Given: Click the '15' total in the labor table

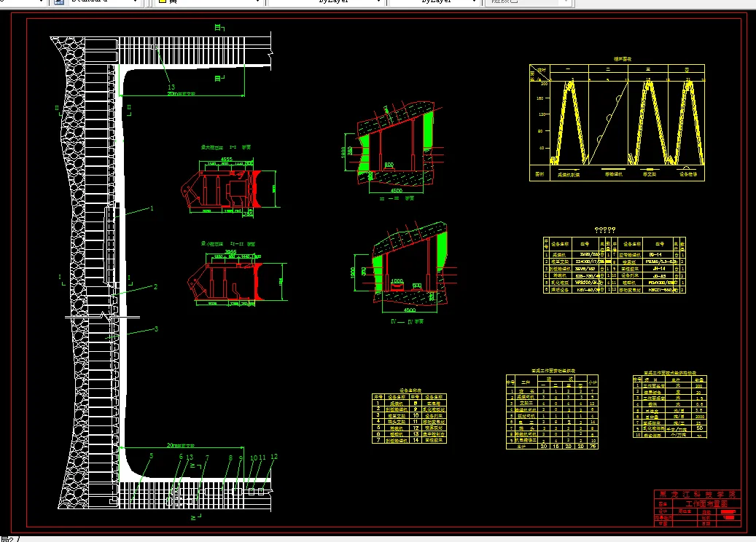Looking at the screenshot, I should tap(556, 446).
